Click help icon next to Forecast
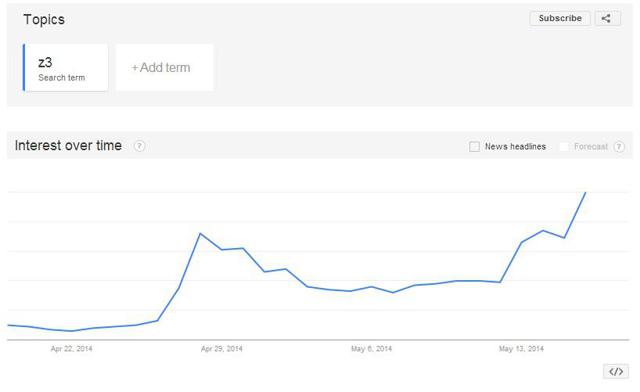The height and width of the screenshot is (392, 640). 619,147
